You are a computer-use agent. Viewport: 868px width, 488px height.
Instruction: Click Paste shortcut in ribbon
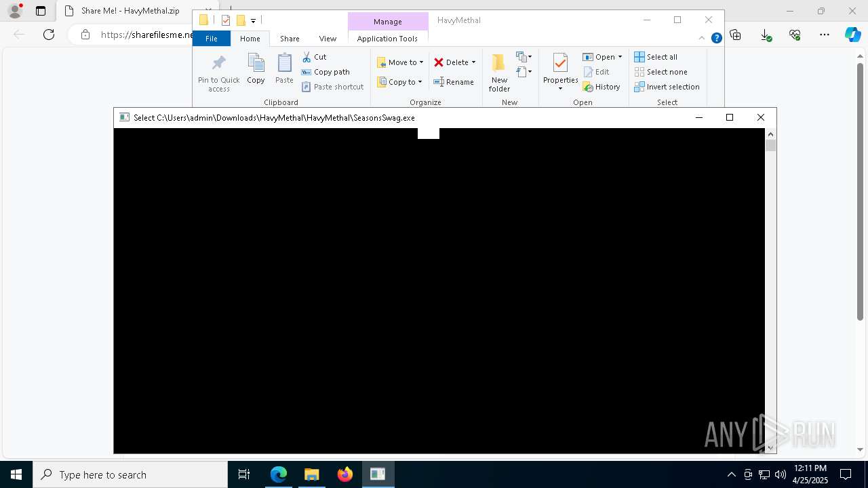(332, 87)
